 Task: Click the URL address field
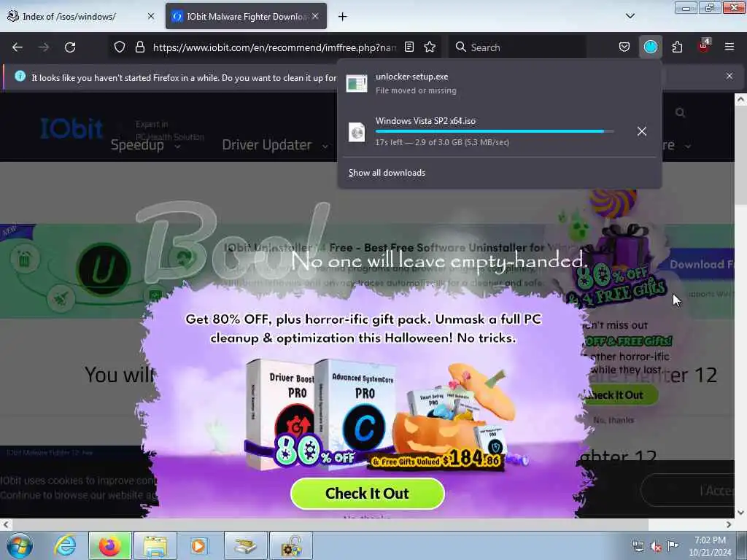274,47
